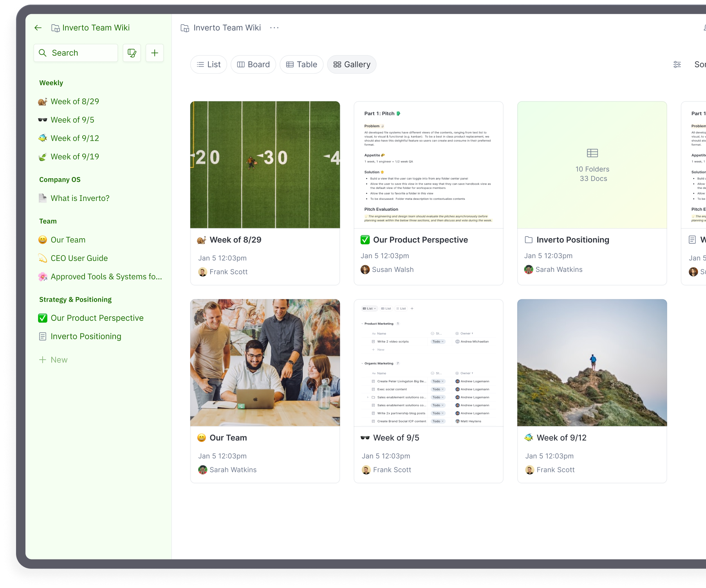The height and width of the screenshot is (588, 706).
Task: Click the smiley icon by Our Team in sidebar
Action: (43, 240)
